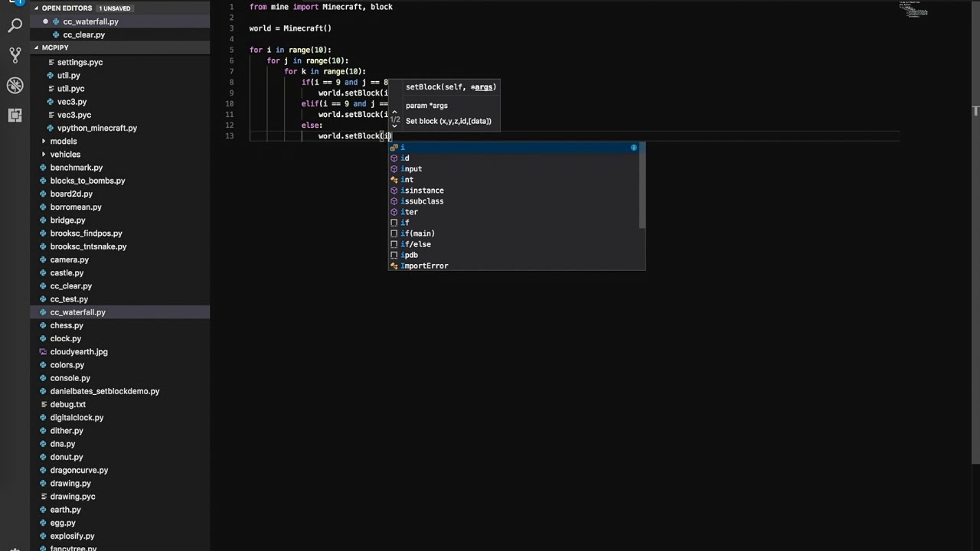The height and width of the screenshot is (551, 980).
Task: Click the code minimap at top right
Action: (913, 9)
